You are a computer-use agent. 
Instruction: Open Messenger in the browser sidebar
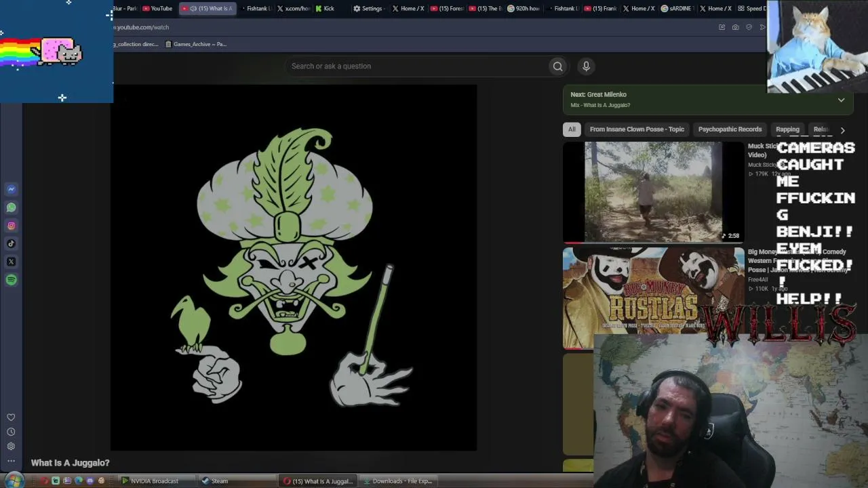pos(11,189)
